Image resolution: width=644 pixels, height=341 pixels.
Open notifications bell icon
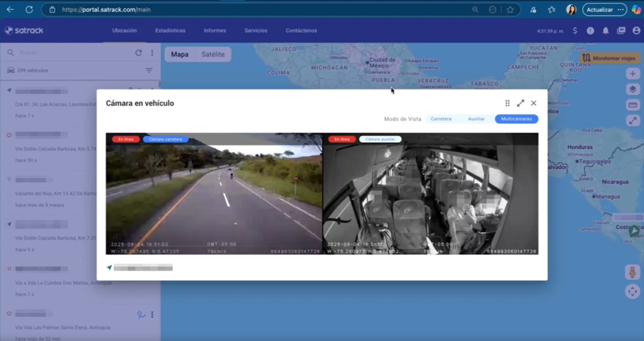click(x=606, y=30)
